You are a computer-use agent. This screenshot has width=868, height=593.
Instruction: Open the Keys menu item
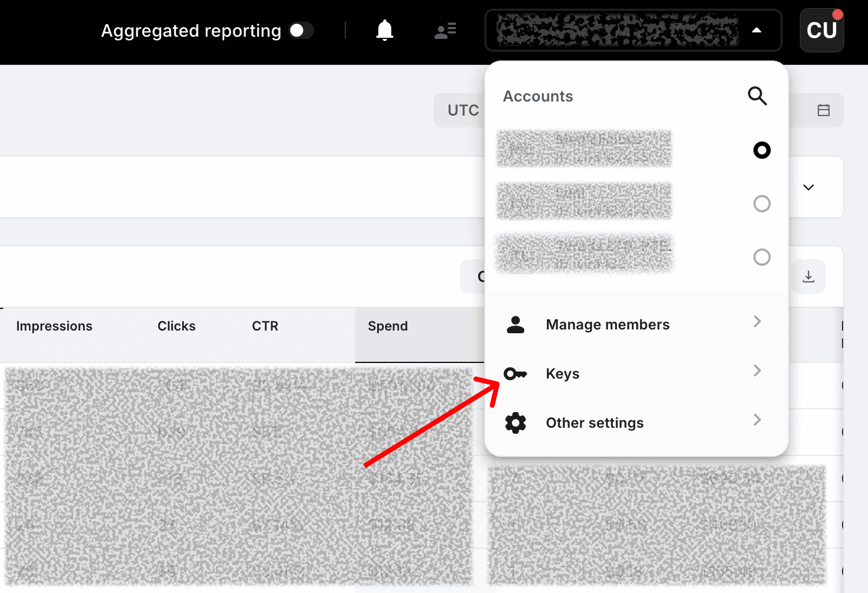tap(636, 373)
